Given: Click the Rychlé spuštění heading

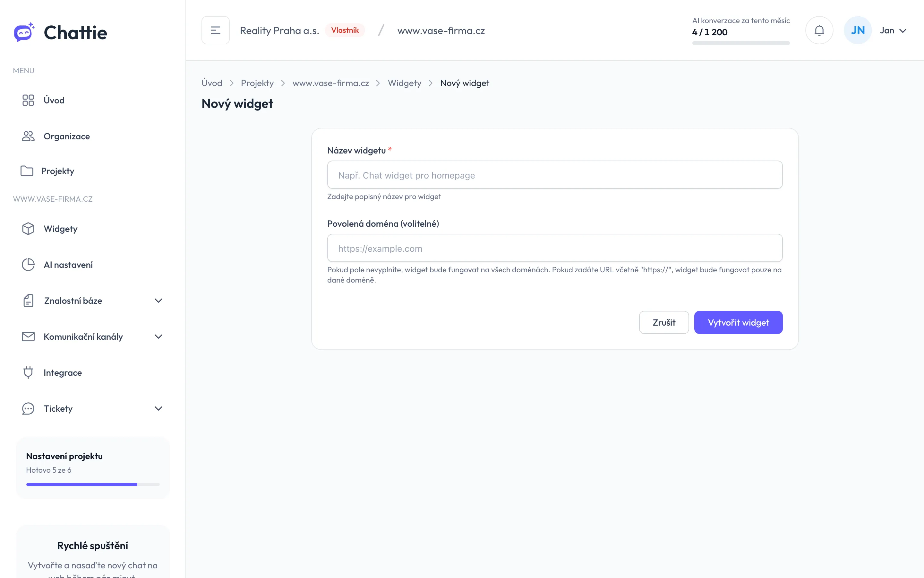Looking at the screenshot, I should click(x=93, y=546).
